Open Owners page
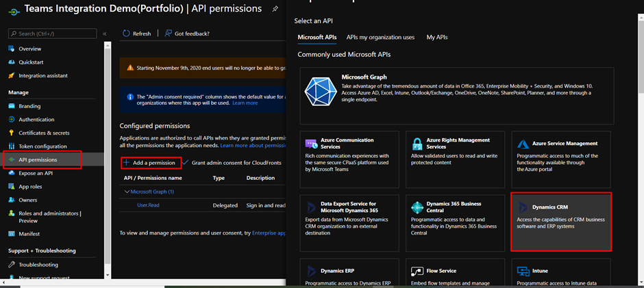This screenshot has width=644, height=288. pos(28,200)
